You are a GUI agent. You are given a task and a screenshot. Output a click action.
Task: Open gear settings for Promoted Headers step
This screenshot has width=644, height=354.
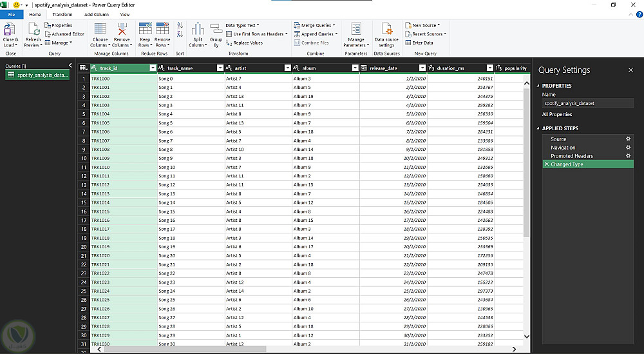click(628, 156)
